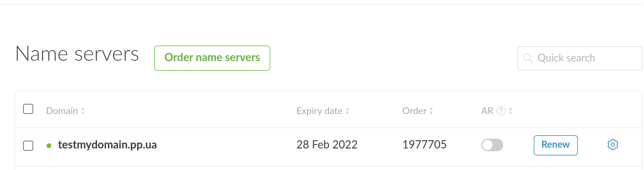
Task: Click the magnifier icon in Quick search
Action: pos(528,58)
